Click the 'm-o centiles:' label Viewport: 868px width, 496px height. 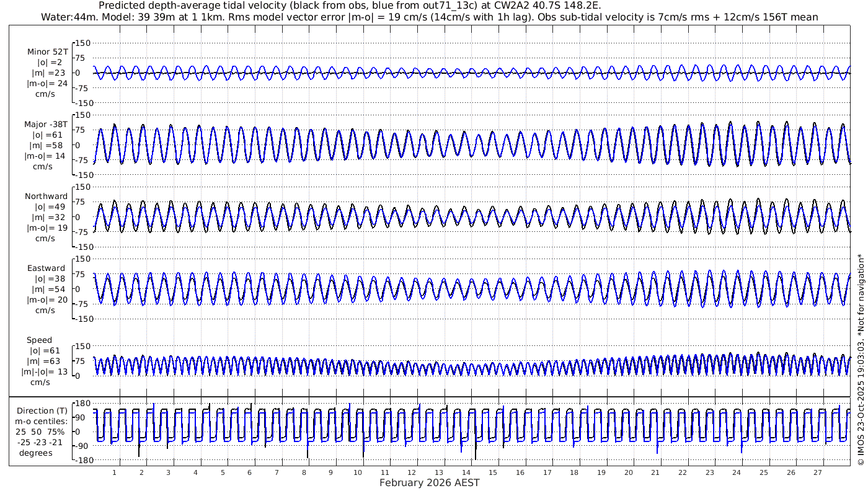click(x=41, y=421)
